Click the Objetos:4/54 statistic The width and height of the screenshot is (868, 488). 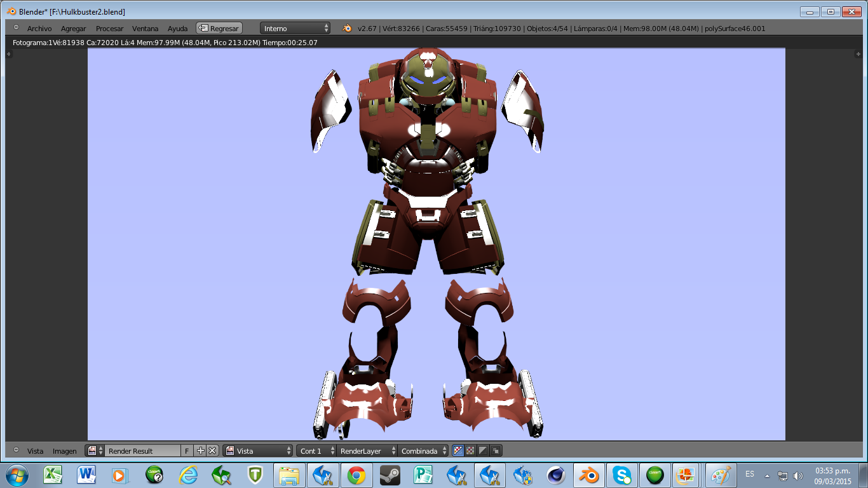click(548, 29)
